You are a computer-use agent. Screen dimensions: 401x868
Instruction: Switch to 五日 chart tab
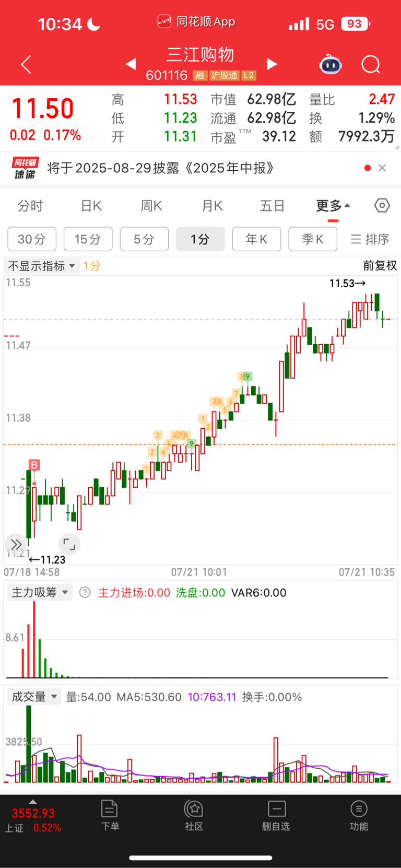(x=273, y=206)
